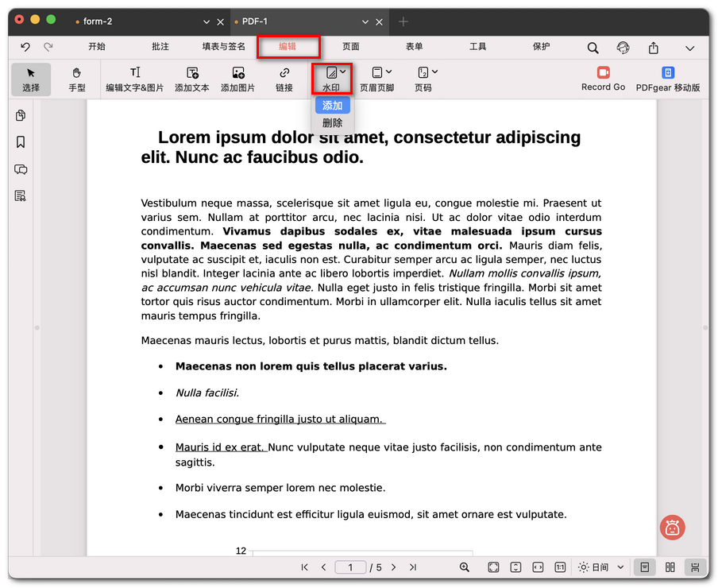Open the customer support headset icon

pos(623,48)
